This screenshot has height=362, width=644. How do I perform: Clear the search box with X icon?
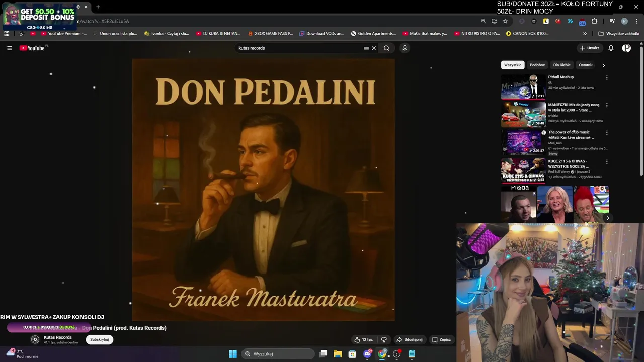pos(374,48)
